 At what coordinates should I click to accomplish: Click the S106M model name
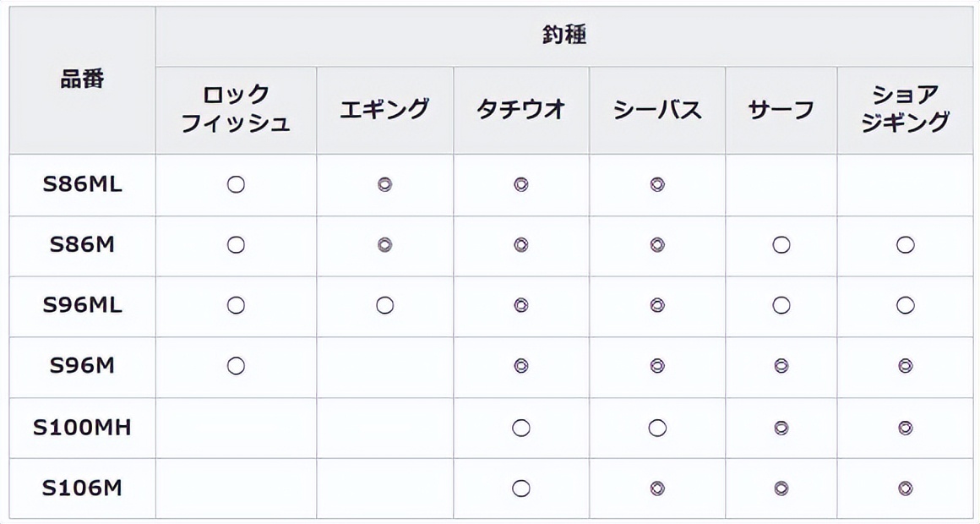[x=82, y=488]
